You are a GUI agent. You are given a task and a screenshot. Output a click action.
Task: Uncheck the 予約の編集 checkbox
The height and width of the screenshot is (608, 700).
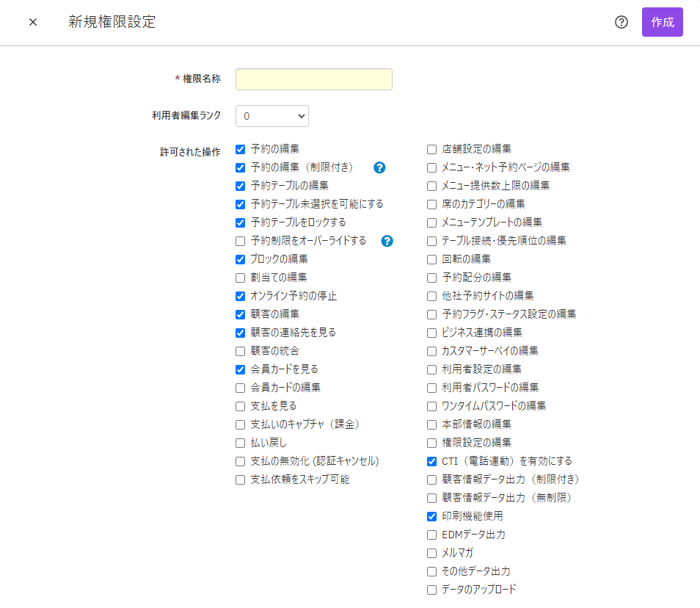coord(240,149)
